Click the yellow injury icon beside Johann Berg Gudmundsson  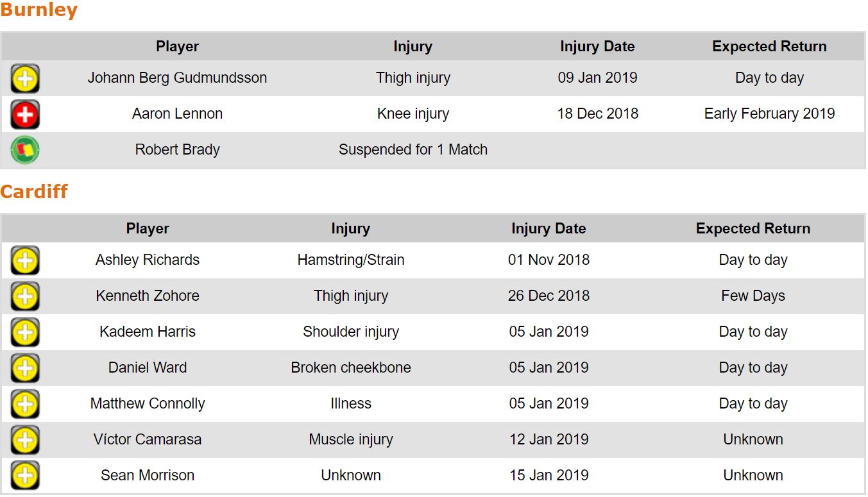pyautogui.click(x=25, y=78)
